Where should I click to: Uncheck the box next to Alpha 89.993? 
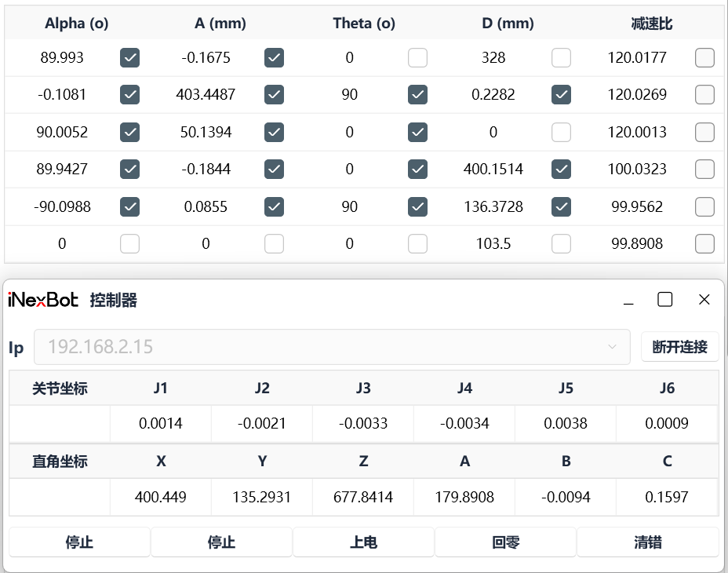pos(130,58)
